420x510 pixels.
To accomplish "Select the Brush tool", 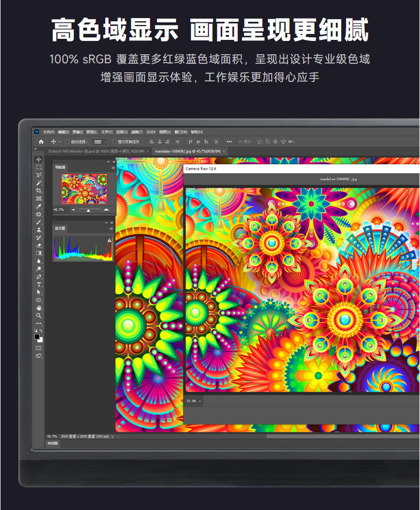I will point(39,222).
